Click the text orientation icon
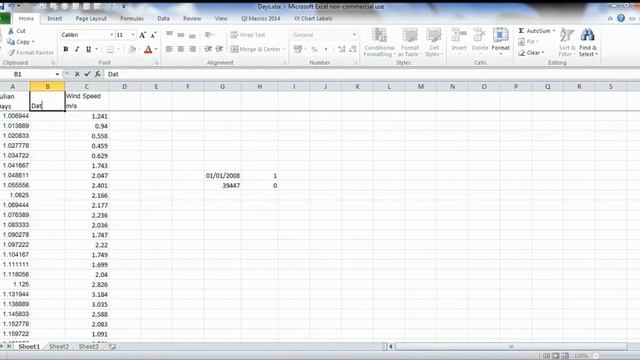 click(x=208, y=35)
